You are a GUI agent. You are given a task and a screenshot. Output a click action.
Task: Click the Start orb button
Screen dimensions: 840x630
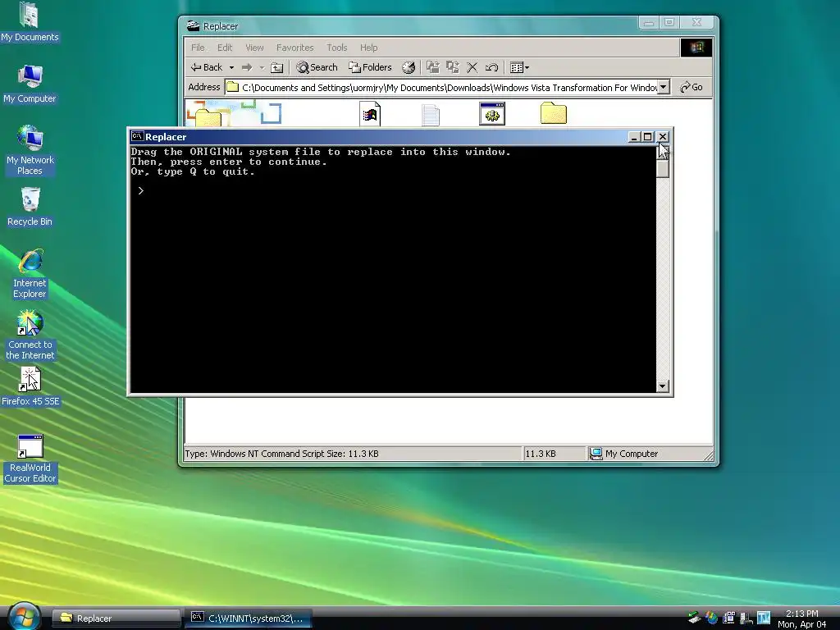pos(24,617)
